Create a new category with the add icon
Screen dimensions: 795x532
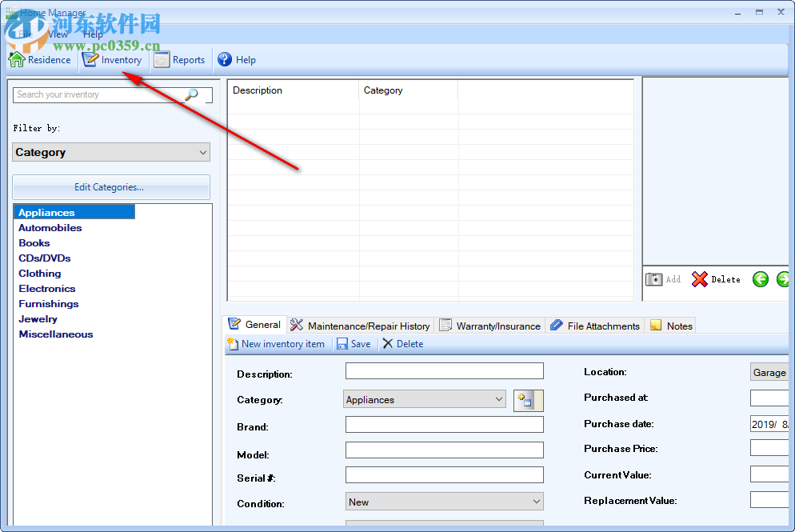tap(527, 399)
